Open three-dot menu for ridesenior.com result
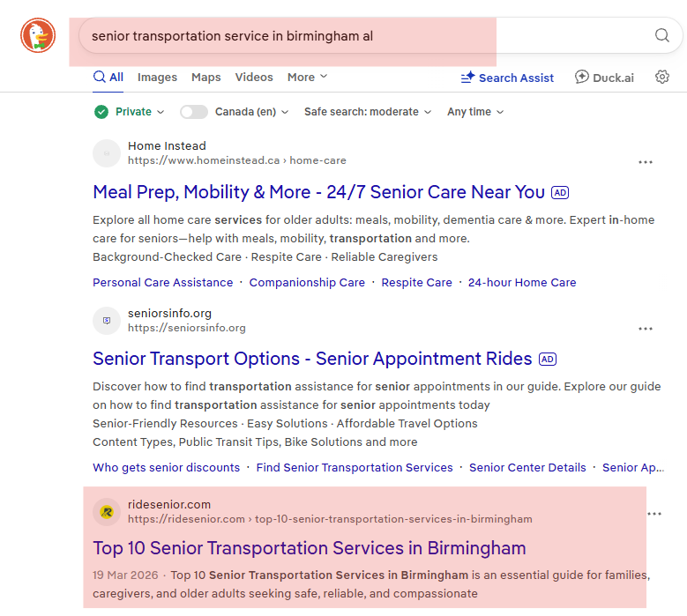This screenshot has height=616, width=687. point(654,514)
